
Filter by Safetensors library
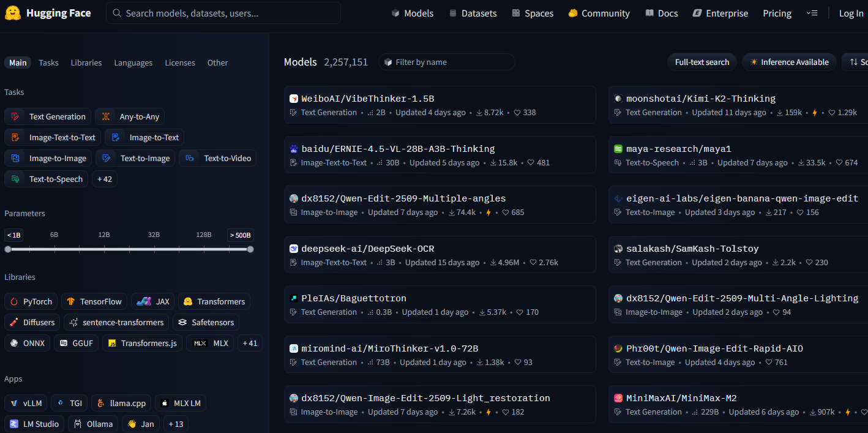(206, 322)
